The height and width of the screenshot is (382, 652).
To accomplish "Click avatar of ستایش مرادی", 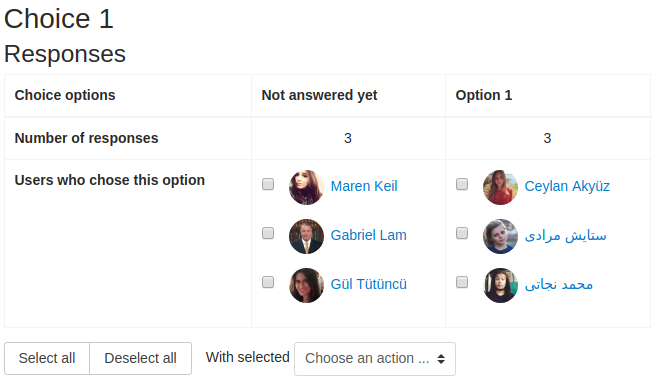I will (500, 236).
